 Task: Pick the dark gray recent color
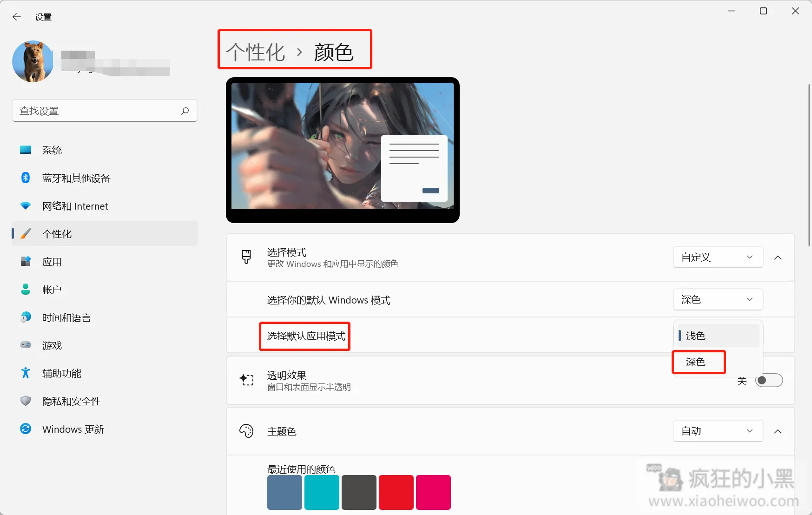pos(359,492)
